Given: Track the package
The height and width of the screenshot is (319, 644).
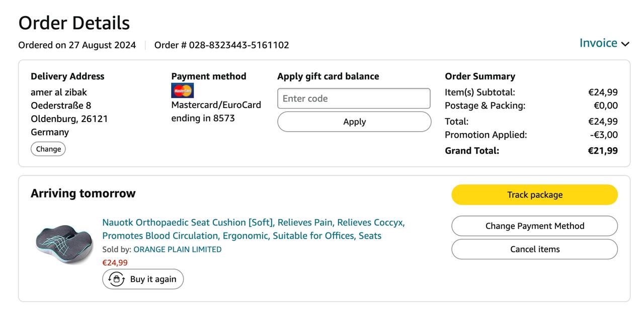Looking at the screenshot, I should coord(534,195).
